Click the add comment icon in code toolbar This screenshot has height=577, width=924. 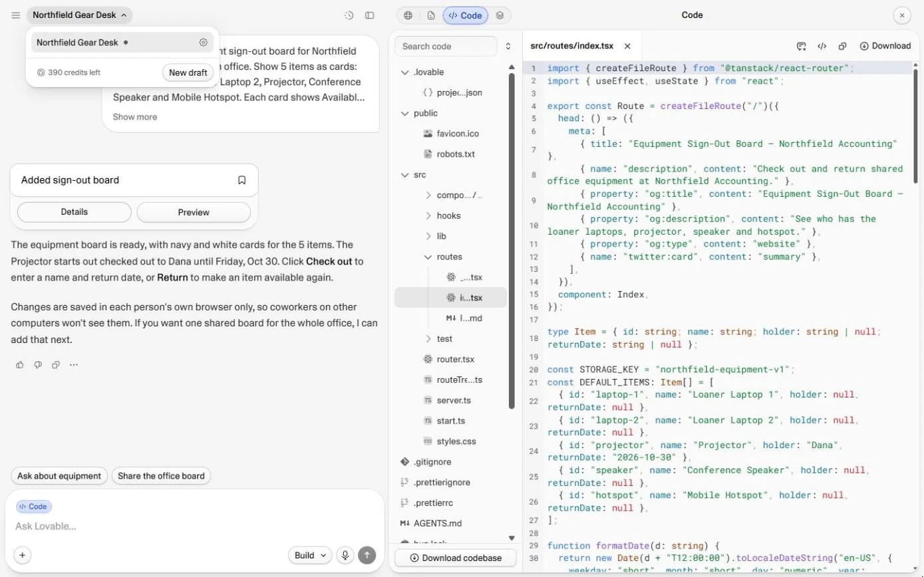(801, 46)
